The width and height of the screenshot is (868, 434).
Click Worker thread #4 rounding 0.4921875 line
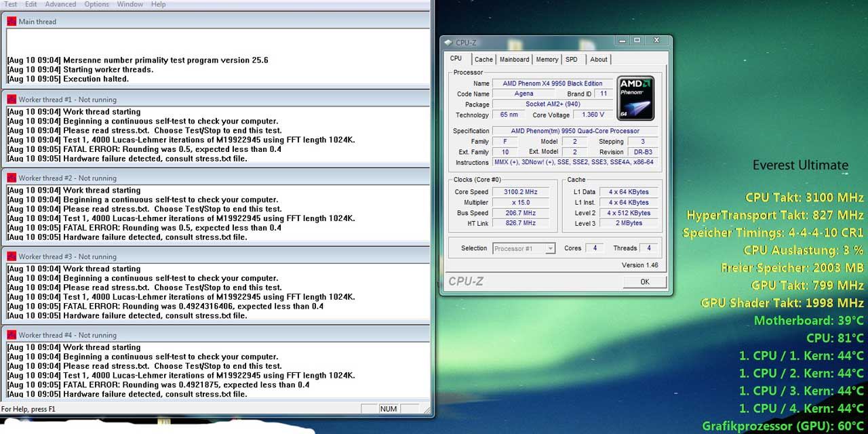coord(158,384)
